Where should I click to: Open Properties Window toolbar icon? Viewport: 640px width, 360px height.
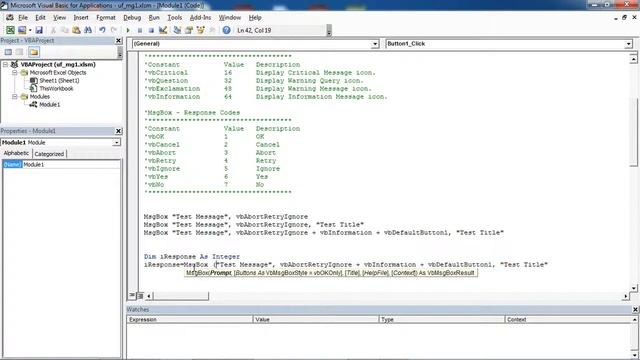click(x=189, y=30)
